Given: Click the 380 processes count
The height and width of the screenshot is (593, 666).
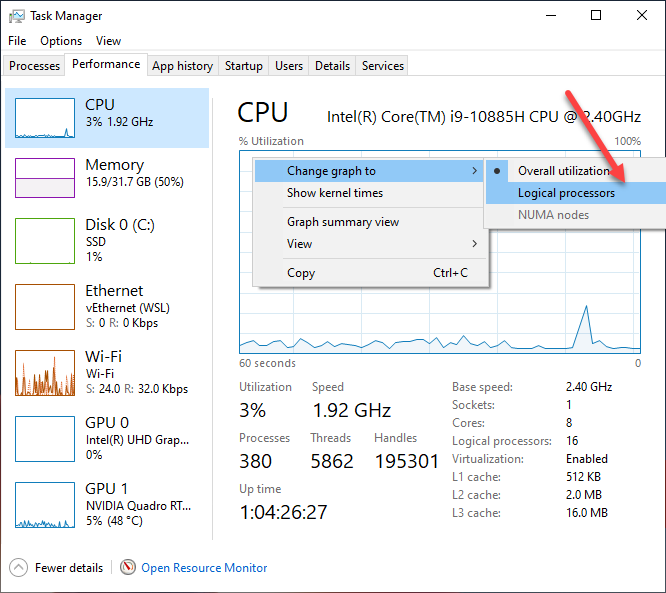Looking at the screenshot, I should pyautogui.click(x=255, y=461).
